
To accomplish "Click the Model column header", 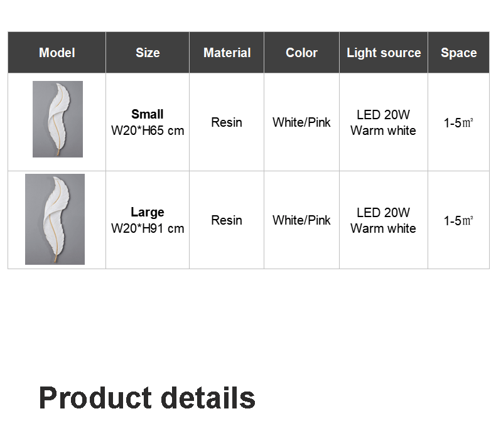I will tap(57, 53).
